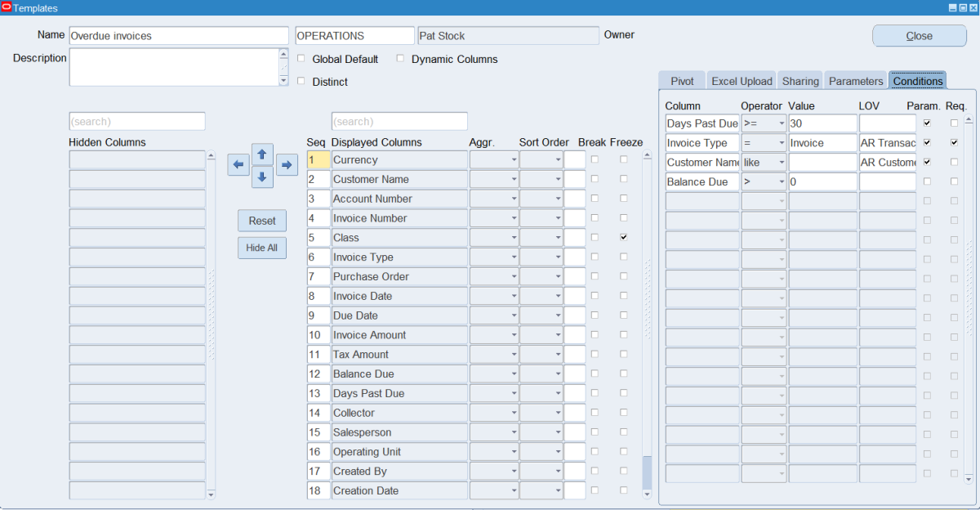Screen dimensions: 980x510
Task: Move column to displayed with right arrow
Action: tap(287, 165)
